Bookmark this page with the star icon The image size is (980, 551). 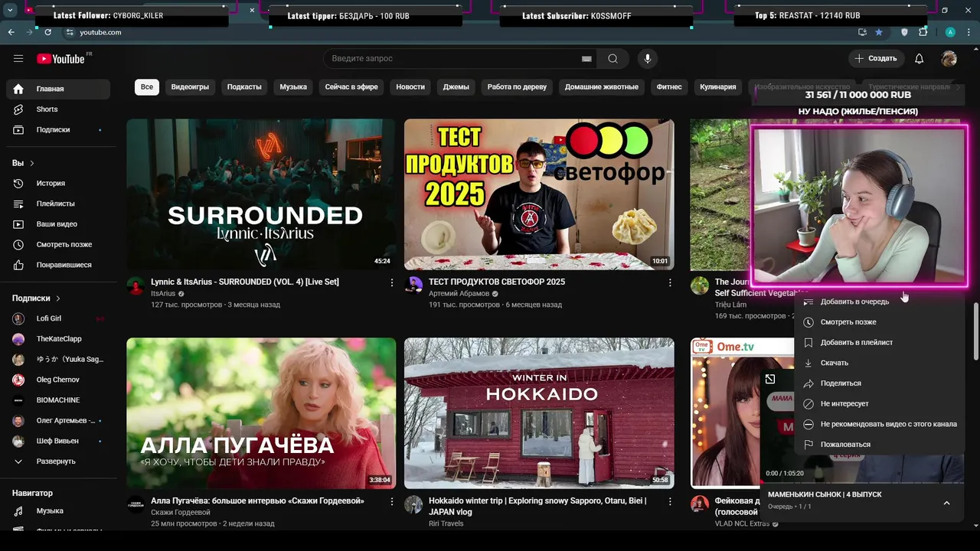(x=879, y=32)
